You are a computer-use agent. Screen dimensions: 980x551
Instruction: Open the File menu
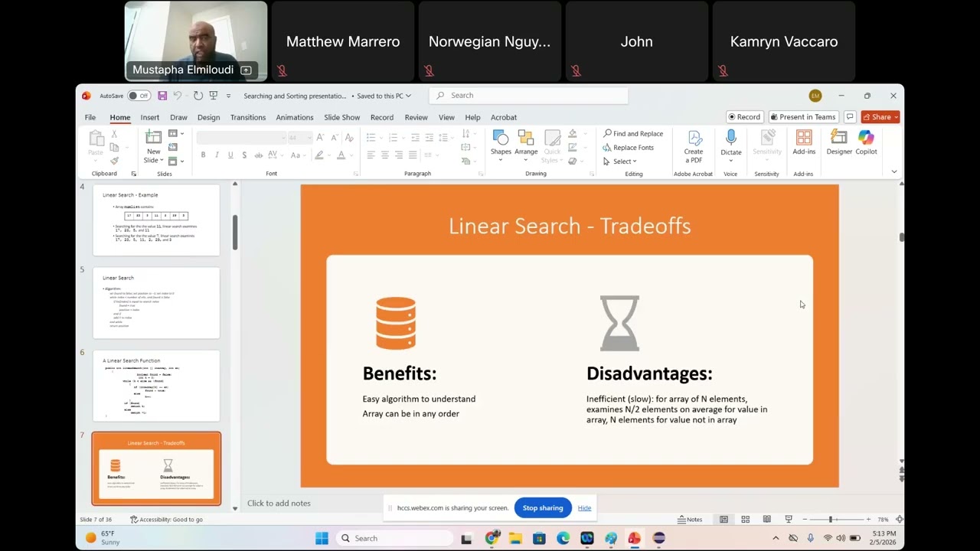click(90, 117)
